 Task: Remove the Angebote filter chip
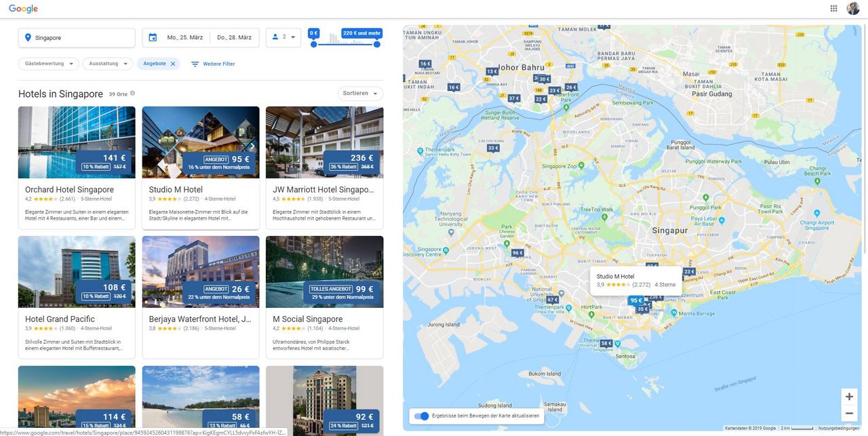pos(173,64)
